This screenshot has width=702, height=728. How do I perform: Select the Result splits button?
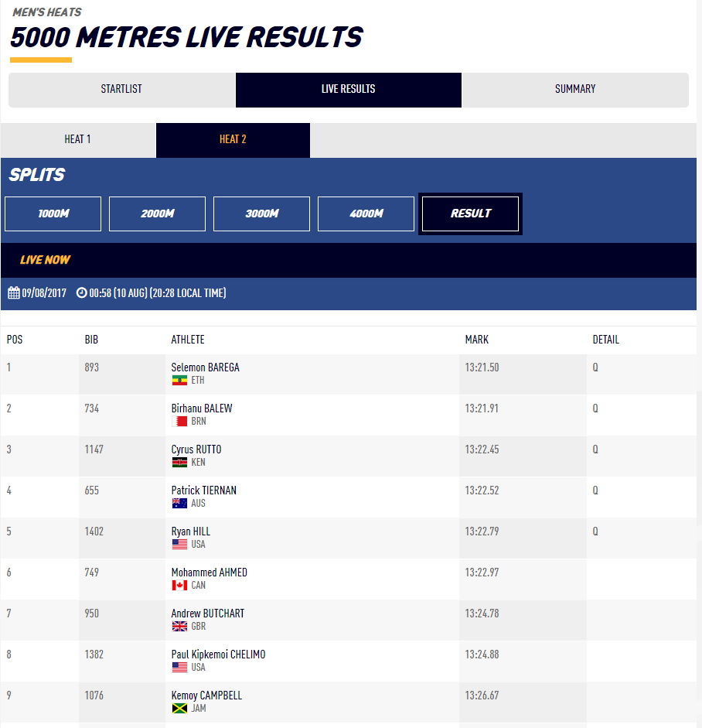pyautogui.click(x=470, y=214)
